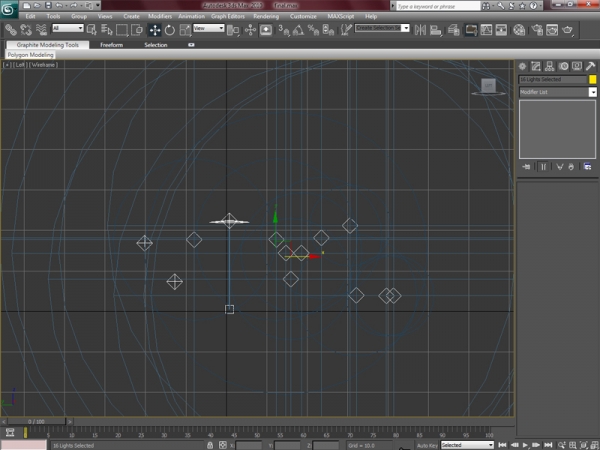The image size is (600, 450).
Task: Open Schematic View from toolbar
Action: coord(501,30)
